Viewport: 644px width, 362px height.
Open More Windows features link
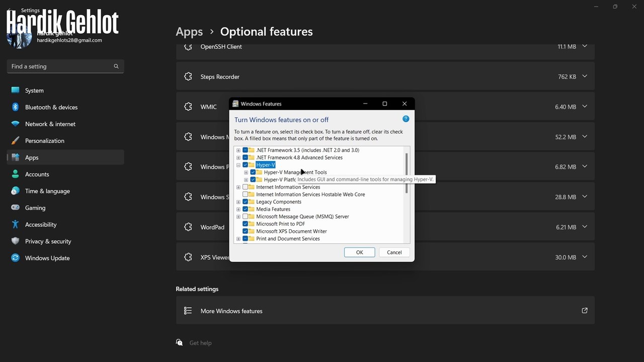pos(385,311)
